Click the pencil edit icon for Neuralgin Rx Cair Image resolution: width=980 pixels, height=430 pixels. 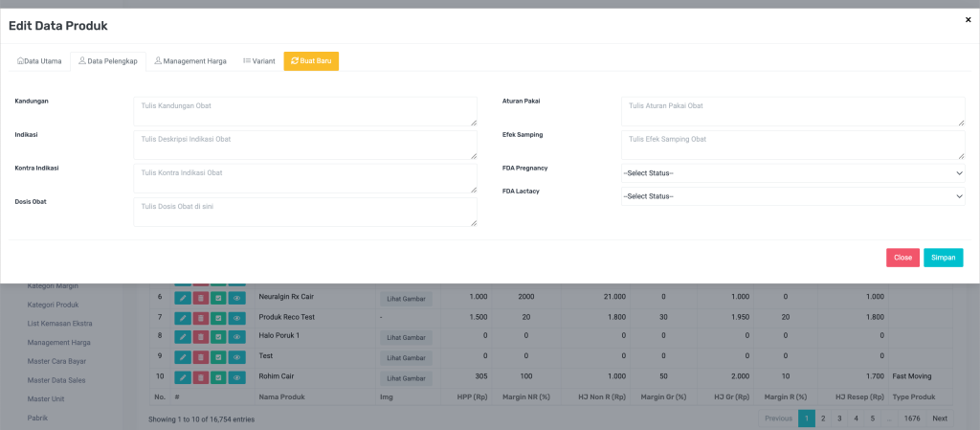pyautogui.click(x=182, y=298)
